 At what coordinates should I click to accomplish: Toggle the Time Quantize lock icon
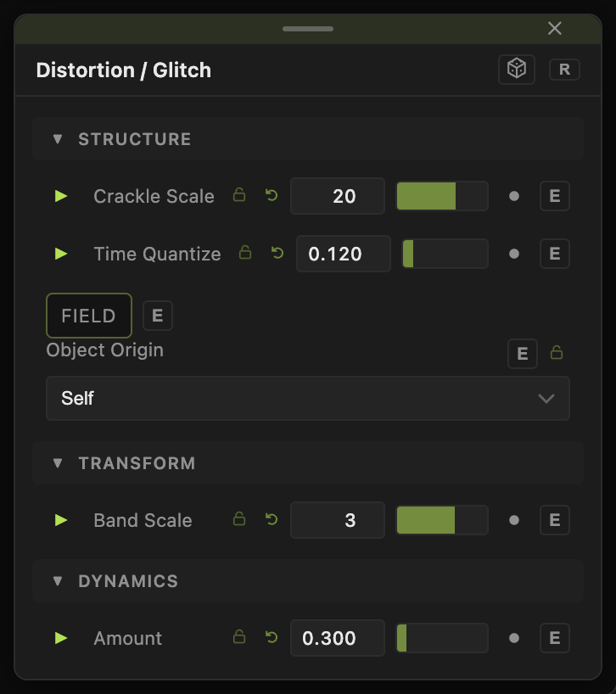tap(245, 253)
